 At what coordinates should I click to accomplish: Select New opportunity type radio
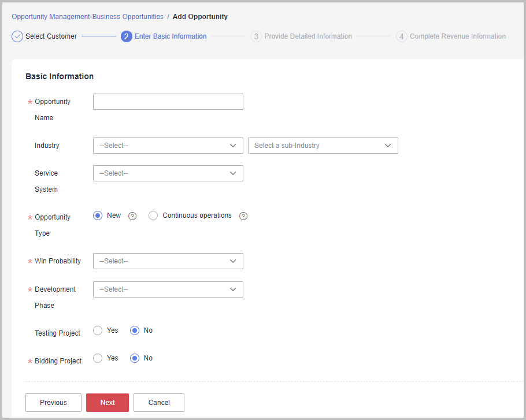click(x=98, y=215)
